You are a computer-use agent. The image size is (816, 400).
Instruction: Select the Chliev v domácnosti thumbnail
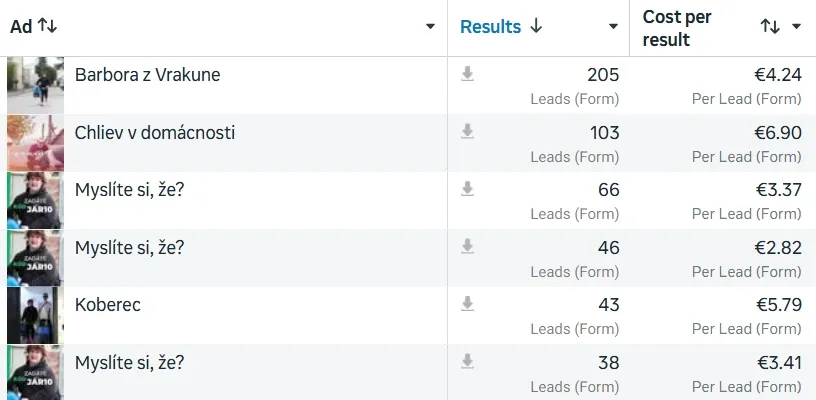(x=35, y=143)
